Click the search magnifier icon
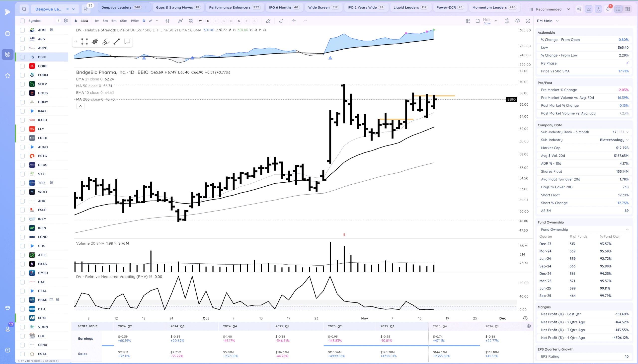This screenshot has height=364, width=638. coord(24,9)
